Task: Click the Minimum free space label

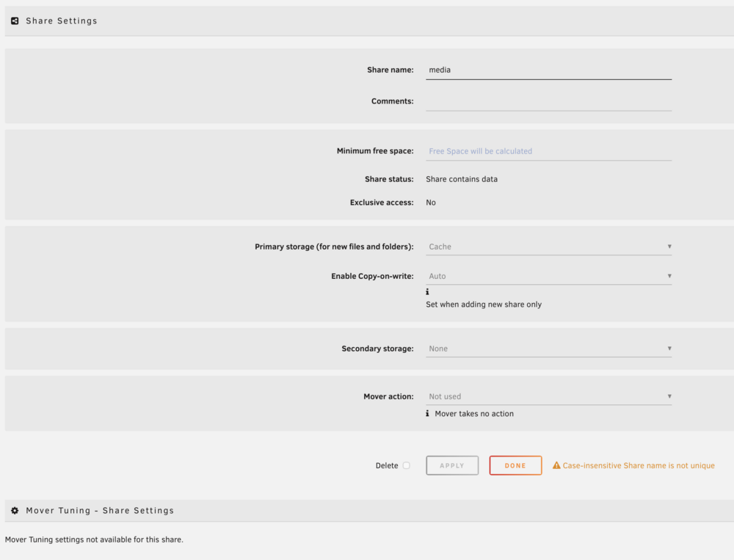Action: coord(375,150)
